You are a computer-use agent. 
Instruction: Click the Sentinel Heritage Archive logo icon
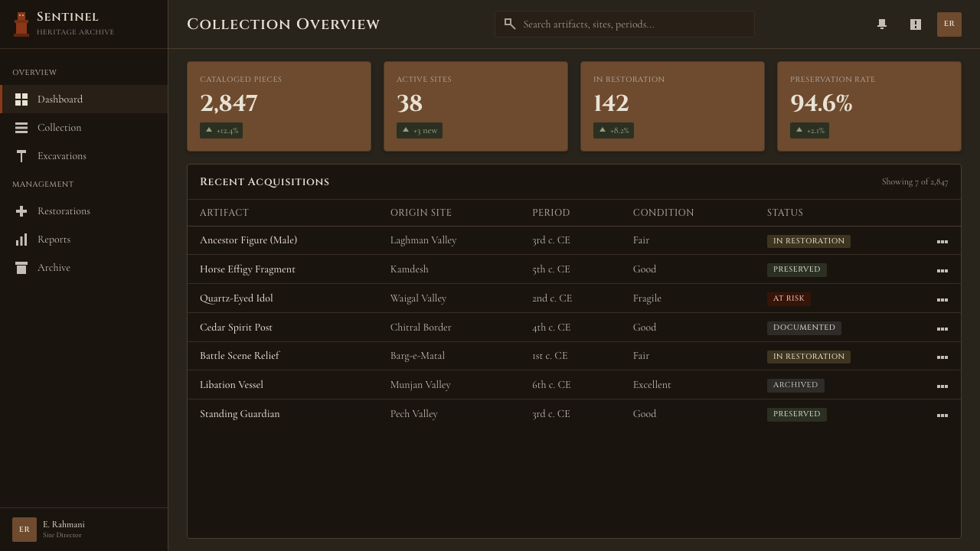[21, 24]
